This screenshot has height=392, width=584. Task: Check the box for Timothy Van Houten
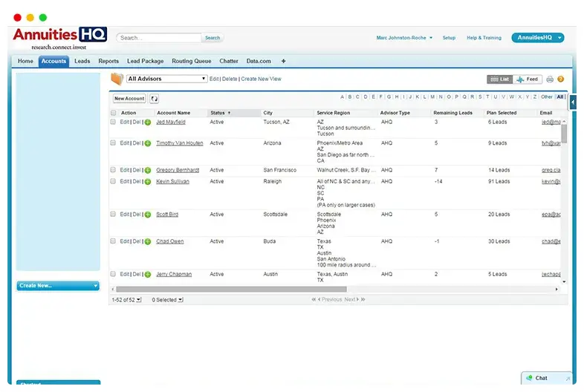coord(113,143)
